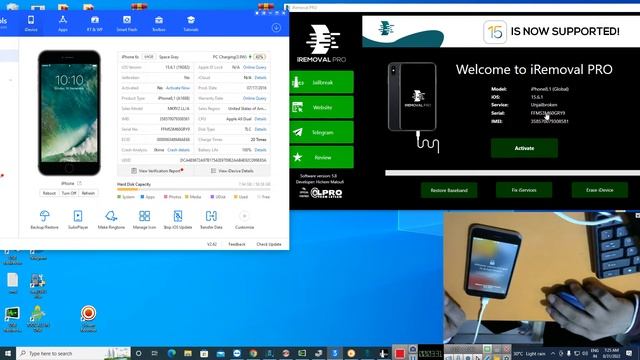Click the Hard Disk Capacity usage bar
The width and height of the screenshot is (640, 360).
(193, 189)
